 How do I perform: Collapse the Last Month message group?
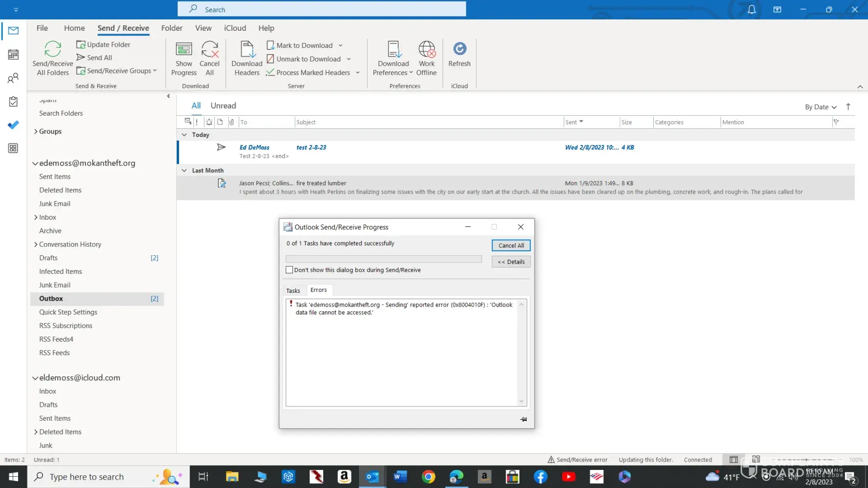click(184, 170)
